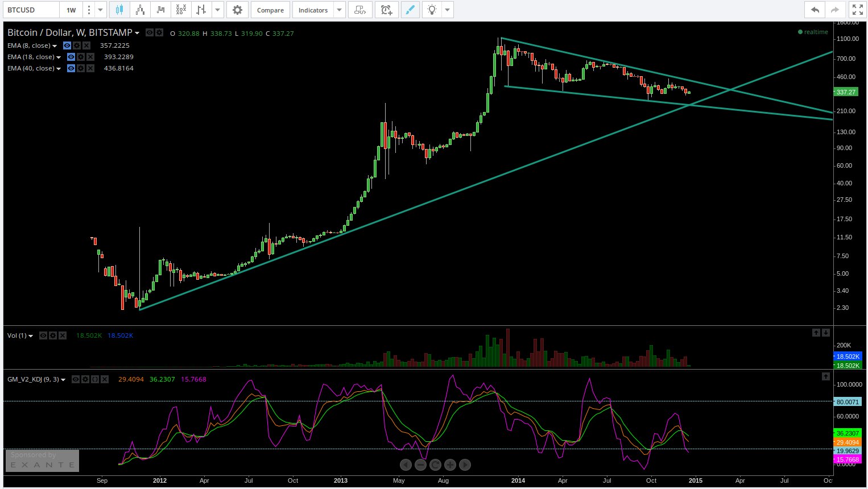
Task: Open the Indicators menu
Action: click(313, 10)
